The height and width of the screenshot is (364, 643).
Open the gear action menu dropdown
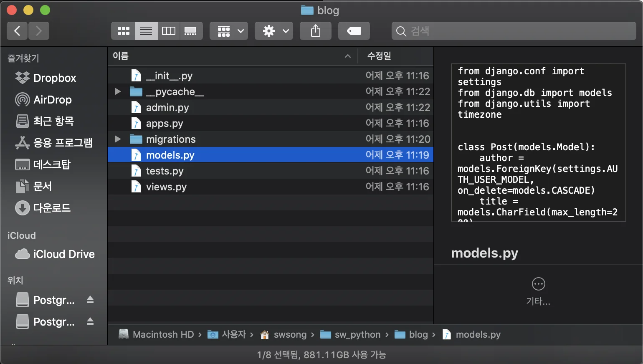coord(274,31)
